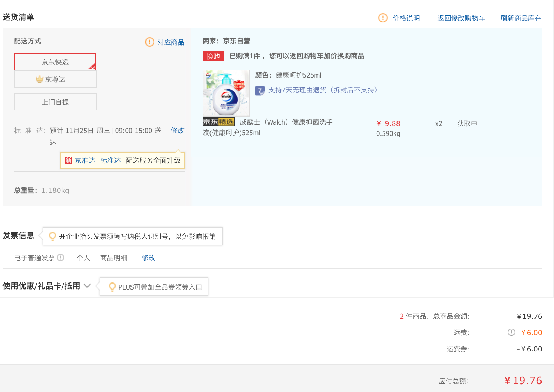Open the 威露士 product title link
Viewport: 554px width, 392px height.
coord(268,127)
